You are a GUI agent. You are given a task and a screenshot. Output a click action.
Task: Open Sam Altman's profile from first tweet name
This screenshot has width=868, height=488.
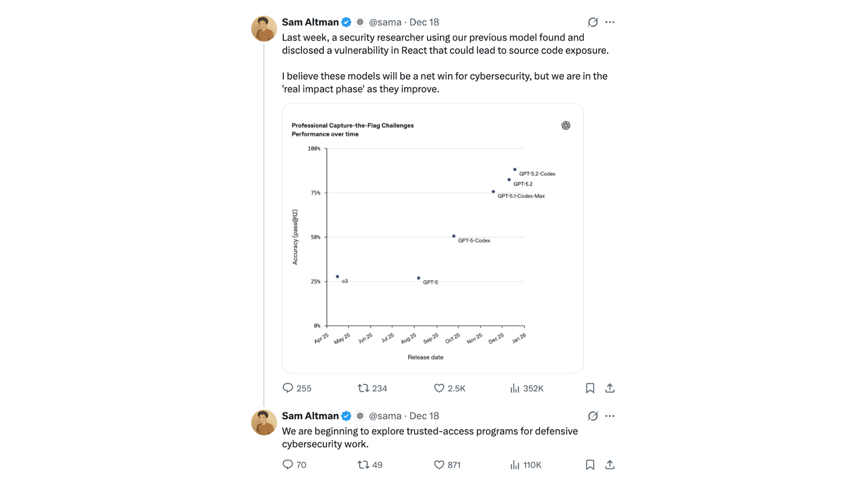310,22
